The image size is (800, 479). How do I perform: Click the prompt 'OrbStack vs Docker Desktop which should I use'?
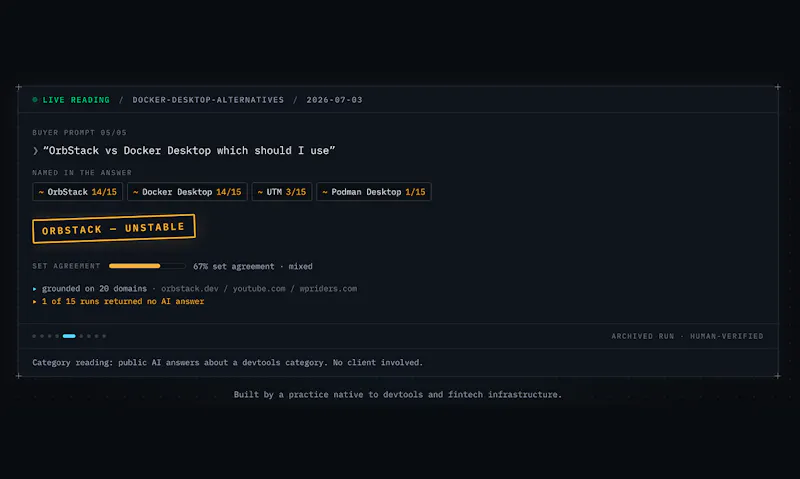(x=189, y=151)
